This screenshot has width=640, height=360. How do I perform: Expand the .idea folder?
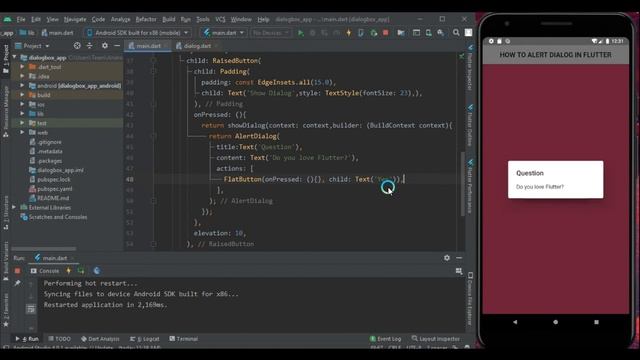coord(22,76)
